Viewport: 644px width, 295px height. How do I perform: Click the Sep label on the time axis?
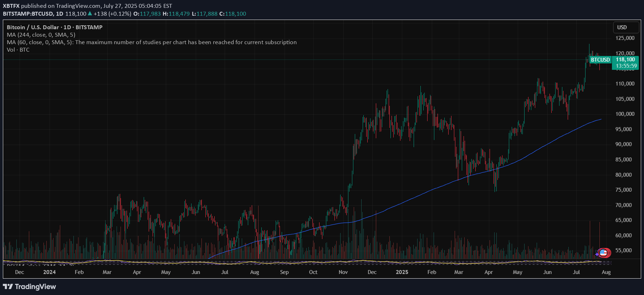pos(284,272)
